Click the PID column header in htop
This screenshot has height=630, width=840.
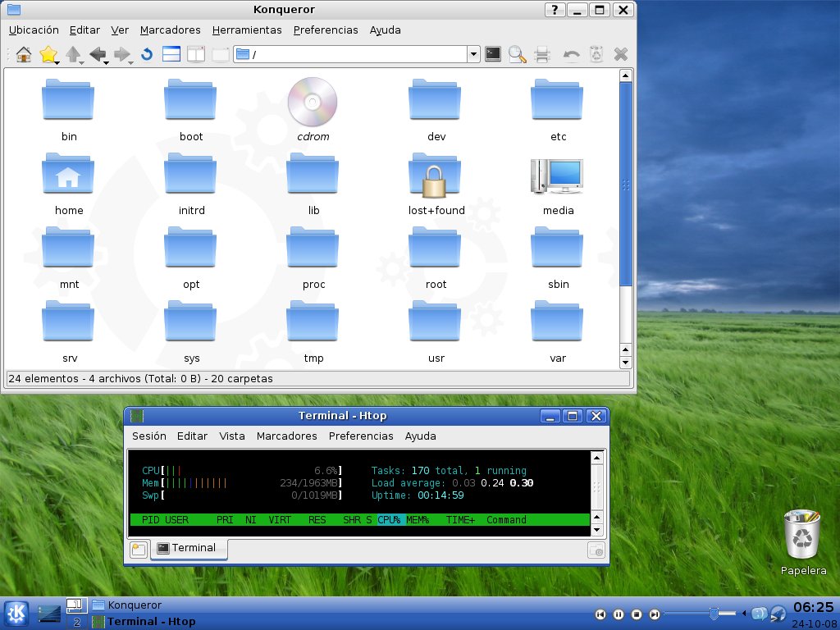point(150,519)
